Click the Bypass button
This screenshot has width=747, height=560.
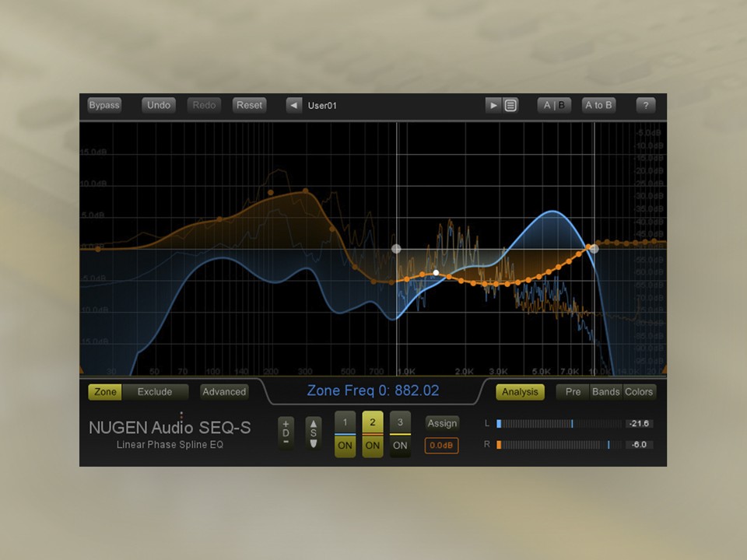103,105
